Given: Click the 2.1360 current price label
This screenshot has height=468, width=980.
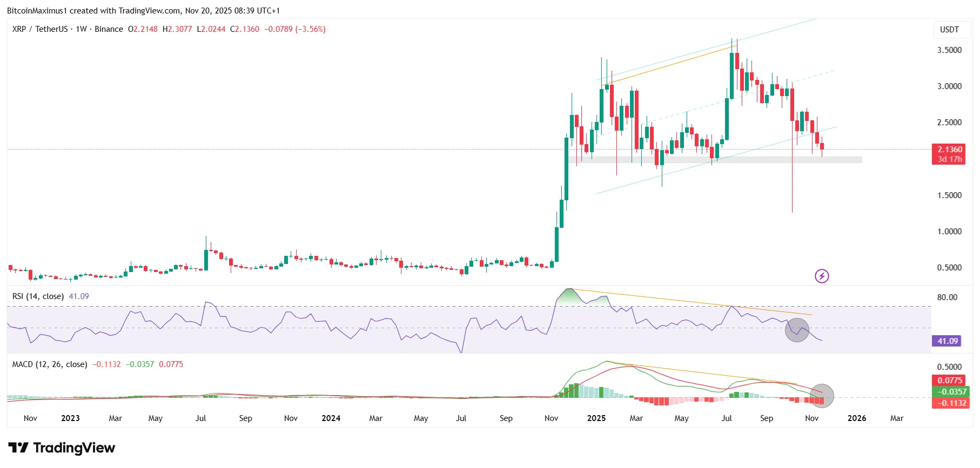Looking at the screenshot, I should pyautogui.click(x=949, y=150).
